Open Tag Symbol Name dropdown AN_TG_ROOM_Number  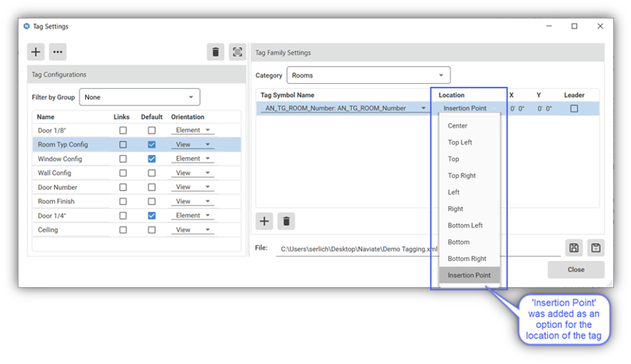tap(344, 108)
